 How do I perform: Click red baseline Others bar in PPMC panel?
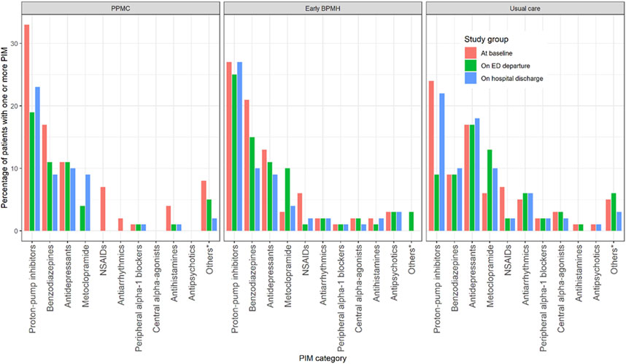[204, 206]
